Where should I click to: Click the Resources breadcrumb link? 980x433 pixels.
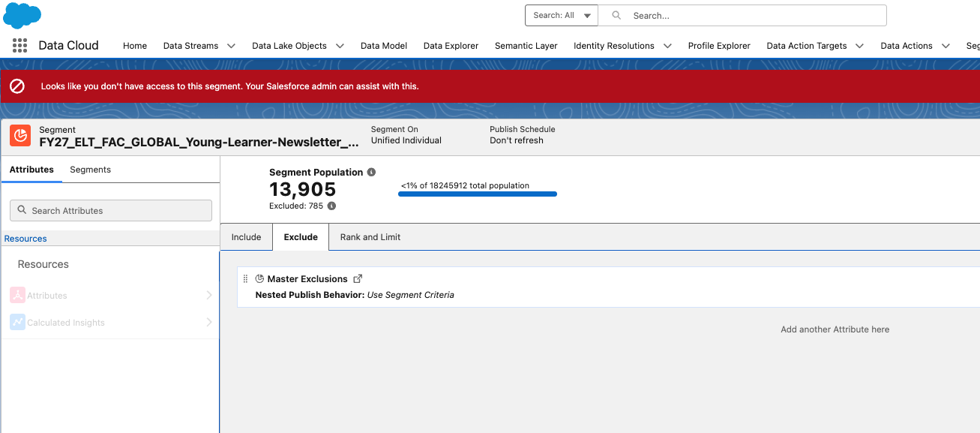(x=25, y=239)
